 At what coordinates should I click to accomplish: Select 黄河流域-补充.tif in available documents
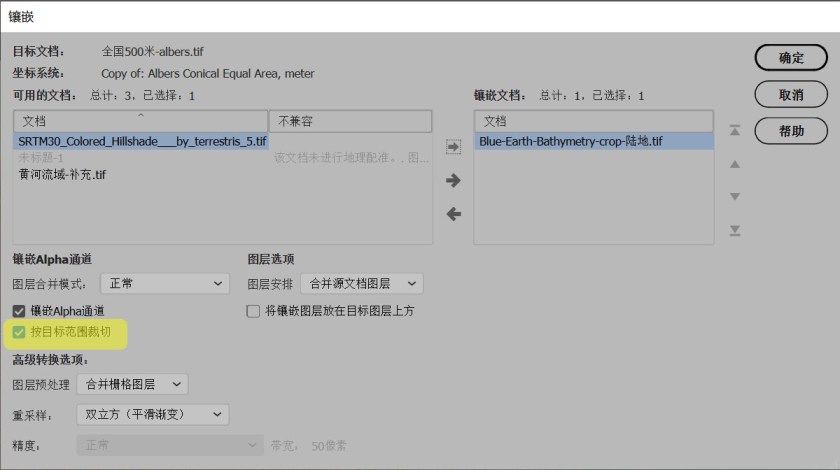pyautogui.click(x=62, y=174)
